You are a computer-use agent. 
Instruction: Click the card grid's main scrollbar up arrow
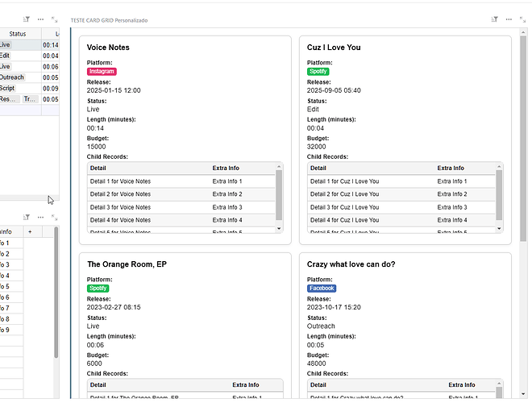(x=523, y=32)
